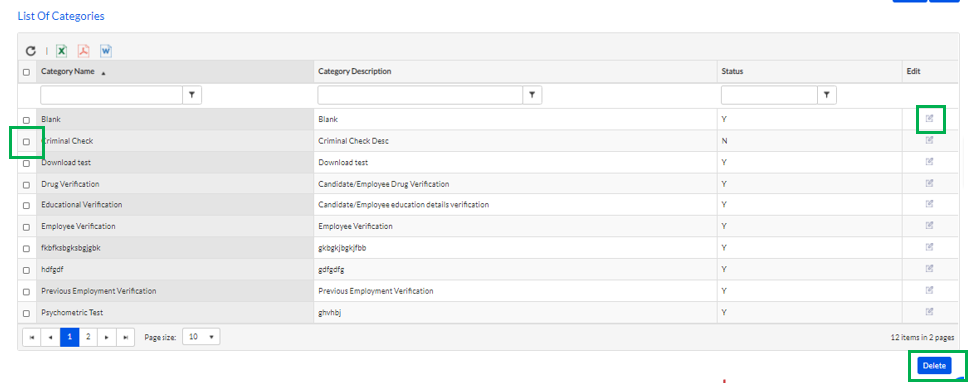Delete the selected categories

click(934, 365)
